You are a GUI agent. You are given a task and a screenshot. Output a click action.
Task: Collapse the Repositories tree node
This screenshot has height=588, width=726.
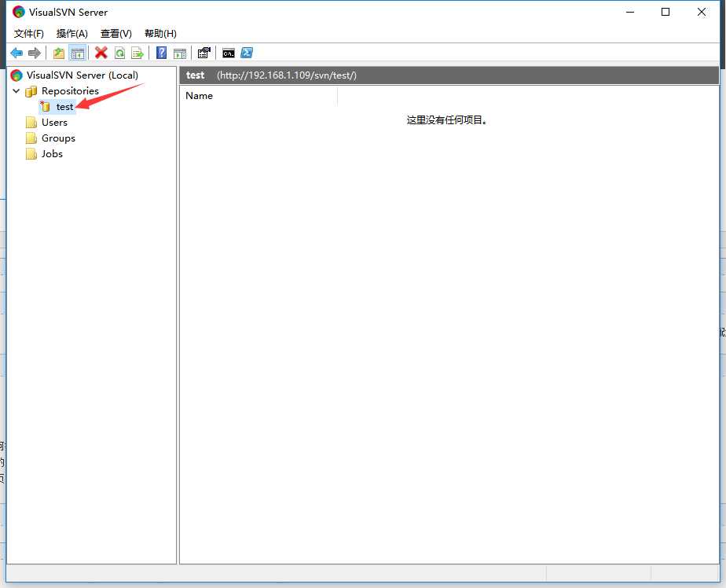click(x=16, y=91)
